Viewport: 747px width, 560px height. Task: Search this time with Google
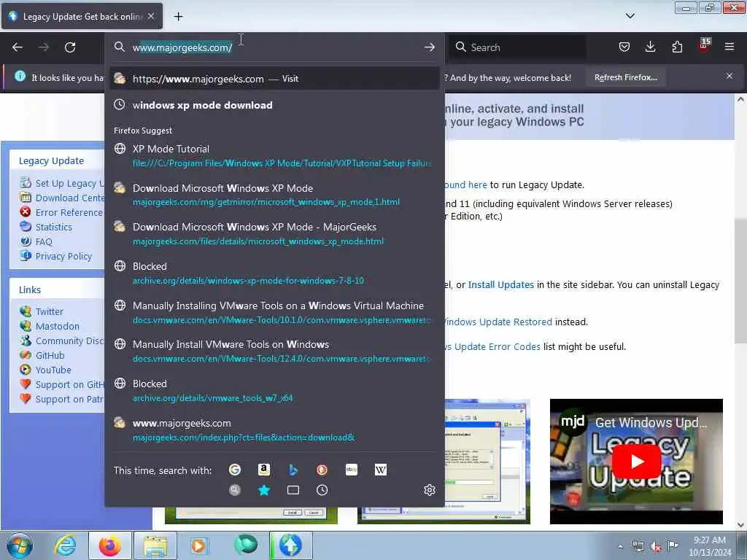tap(235, 470)
